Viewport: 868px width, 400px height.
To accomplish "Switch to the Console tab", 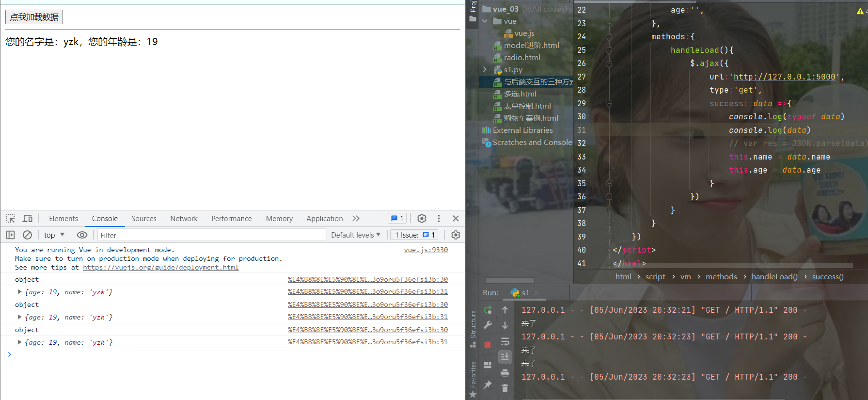I will 105,219.
